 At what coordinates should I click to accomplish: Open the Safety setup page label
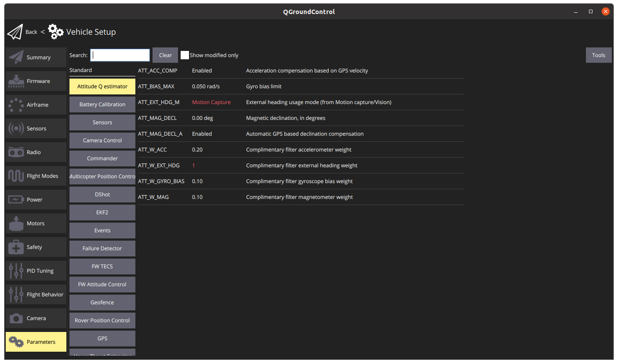34,247
